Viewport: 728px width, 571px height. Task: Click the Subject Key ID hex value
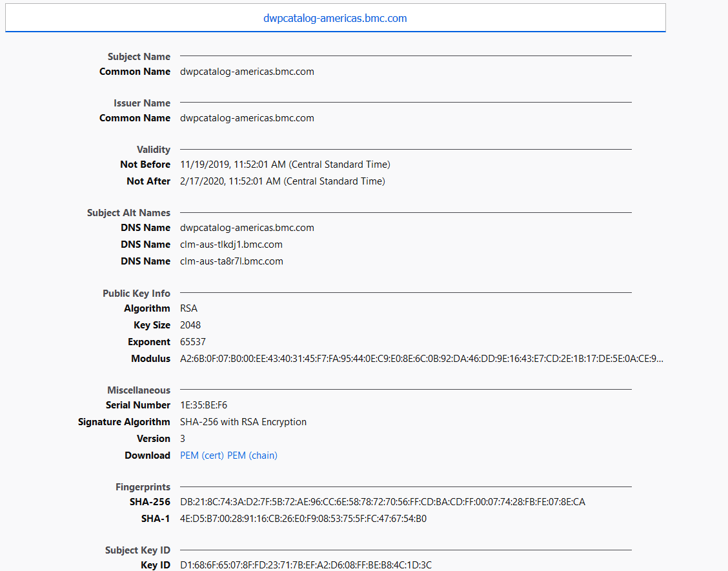[x=305, y=565]
